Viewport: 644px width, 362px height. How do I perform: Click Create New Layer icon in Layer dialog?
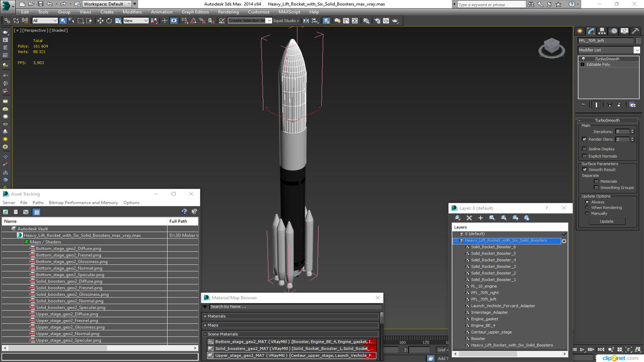(x=458, y=218)
